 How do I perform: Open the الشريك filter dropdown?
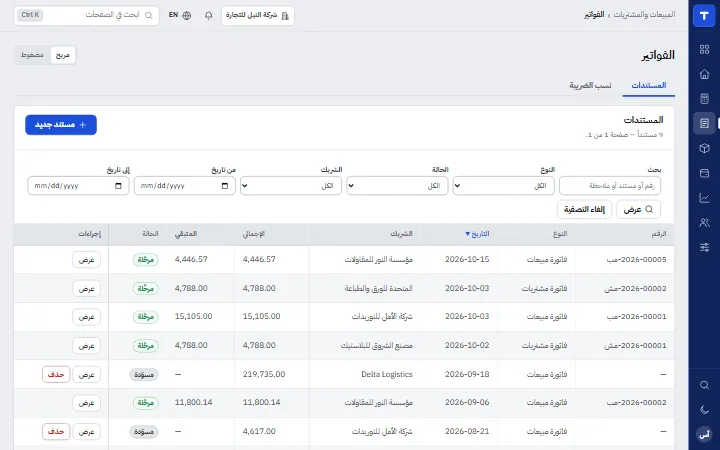pos(291,186)
